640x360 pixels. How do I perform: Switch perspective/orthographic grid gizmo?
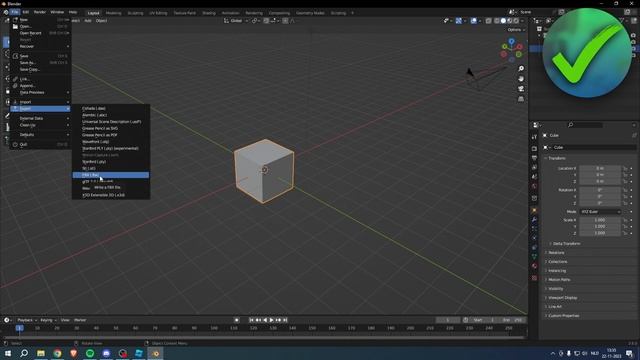[521, 99]
